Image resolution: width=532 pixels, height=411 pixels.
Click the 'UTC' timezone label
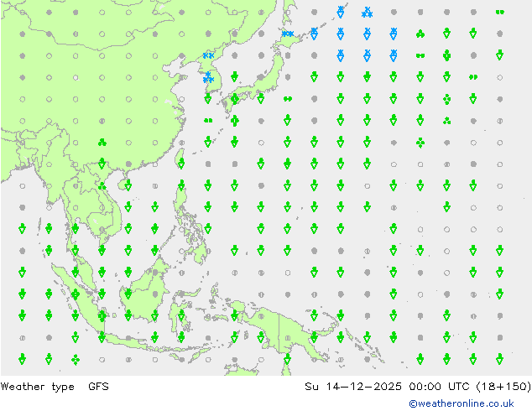coord(458,386)
